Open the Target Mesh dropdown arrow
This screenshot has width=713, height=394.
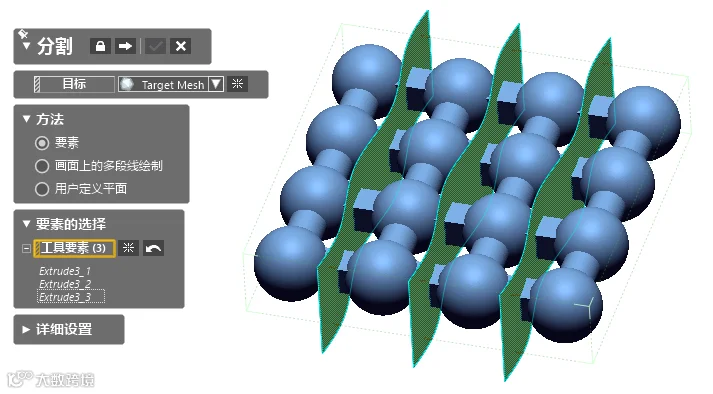pos(216,84)
